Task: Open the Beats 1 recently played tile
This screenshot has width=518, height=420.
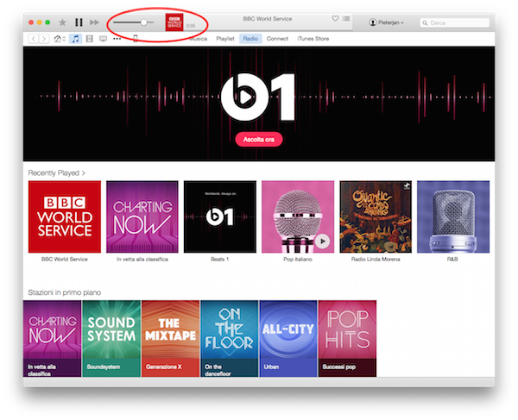Action: click(220, 216)
